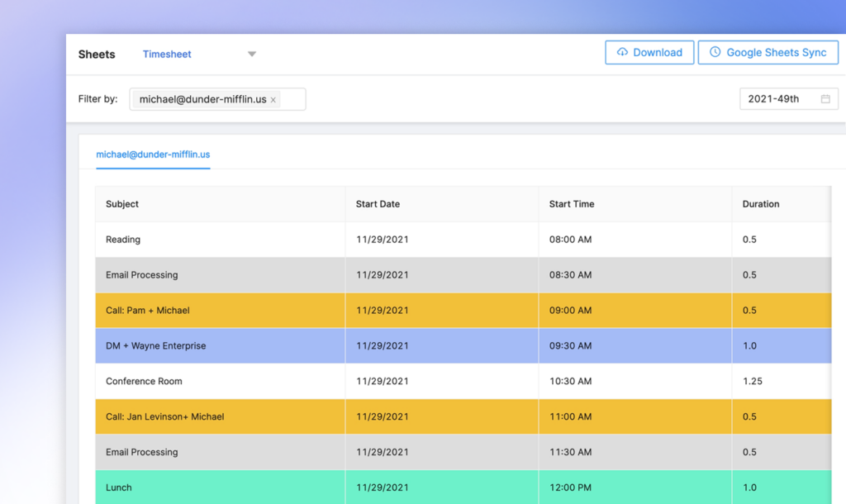Click the Sheets heading
The image size is (846, 504).
(x=97, y=55)
